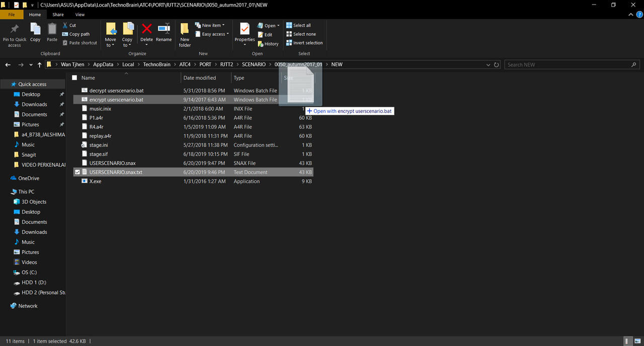
Task: Uncheck the USERSCENARIO.snax.txt checkbox
Action: (x=77, y=172)
